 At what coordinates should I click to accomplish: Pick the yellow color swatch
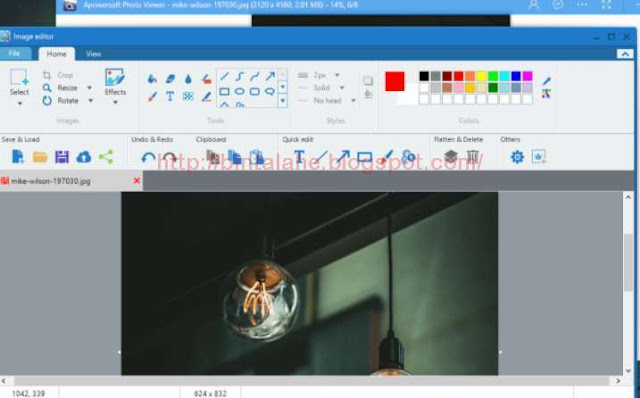coord(481,76)
